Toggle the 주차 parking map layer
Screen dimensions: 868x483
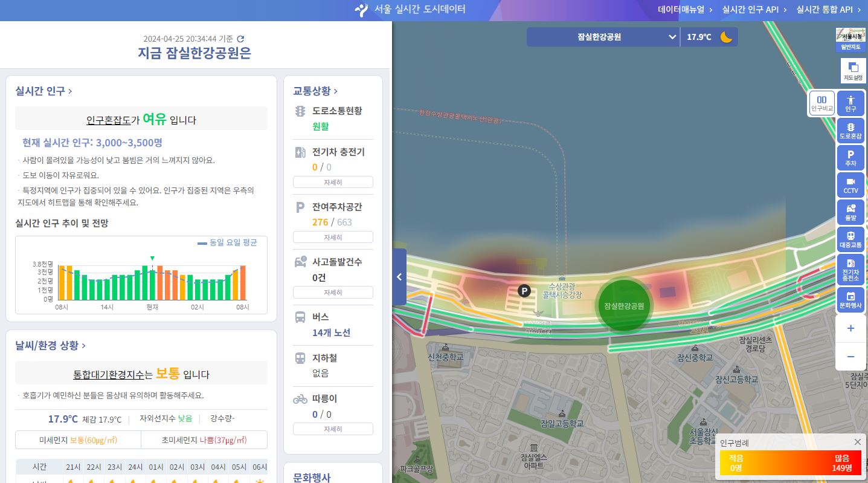(850, 158)
